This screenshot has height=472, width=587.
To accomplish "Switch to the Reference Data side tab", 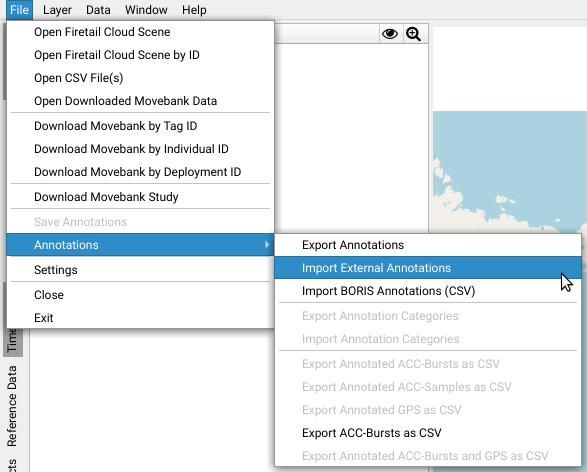I will (x=12, y=406).
